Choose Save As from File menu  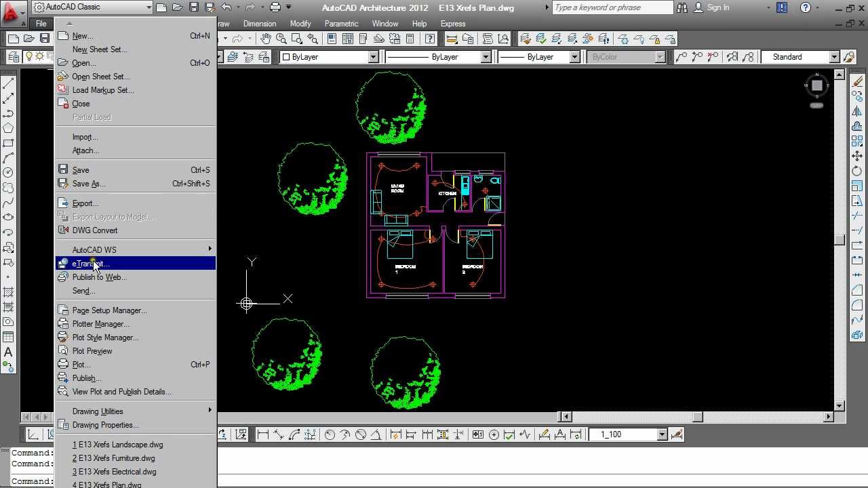coord(136,184)
